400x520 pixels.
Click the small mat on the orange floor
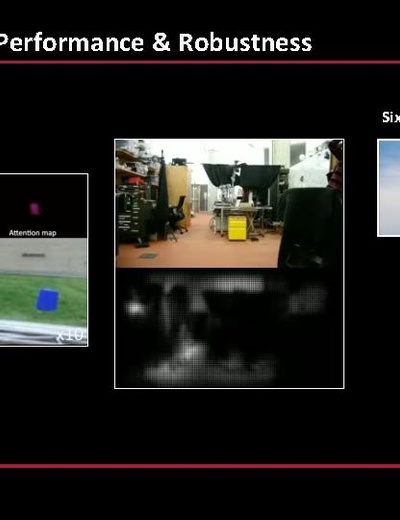tap(148, 256)
